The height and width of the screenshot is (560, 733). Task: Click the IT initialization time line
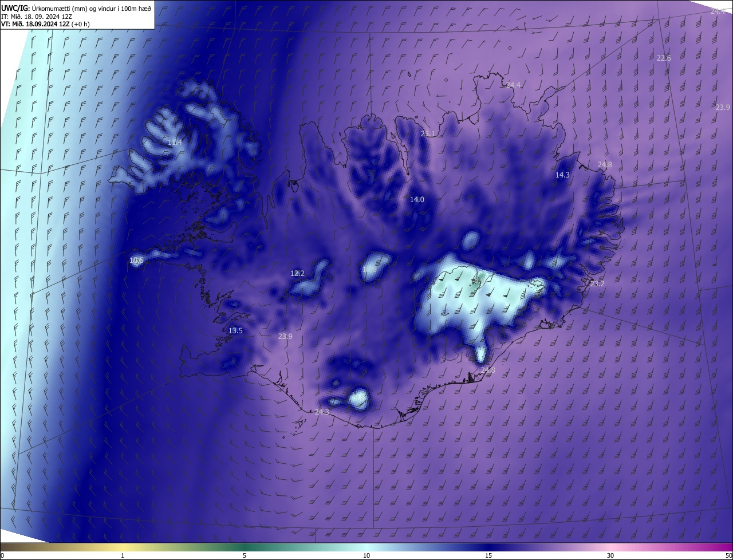coord(36,16)
